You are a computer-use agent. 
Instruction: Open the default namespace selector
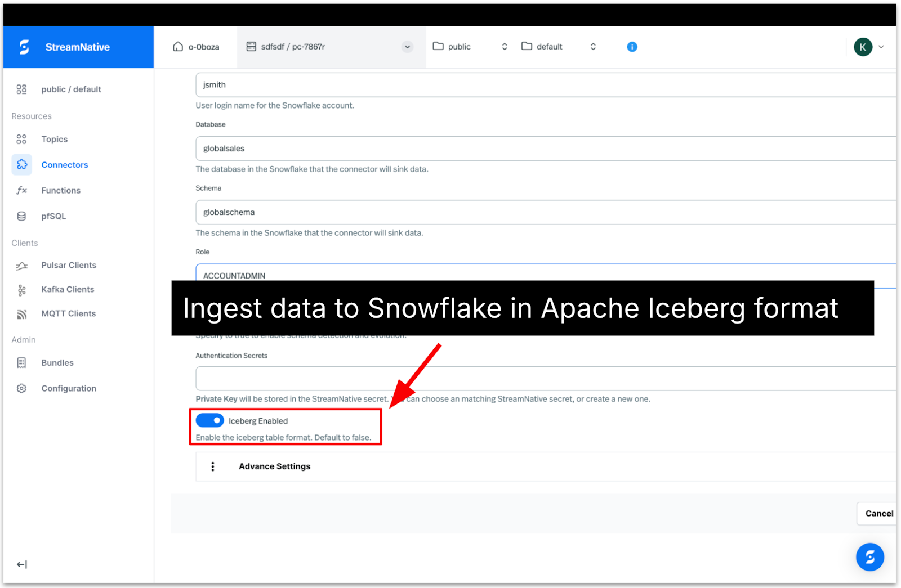pyautogui.click(x=558, y=47)
